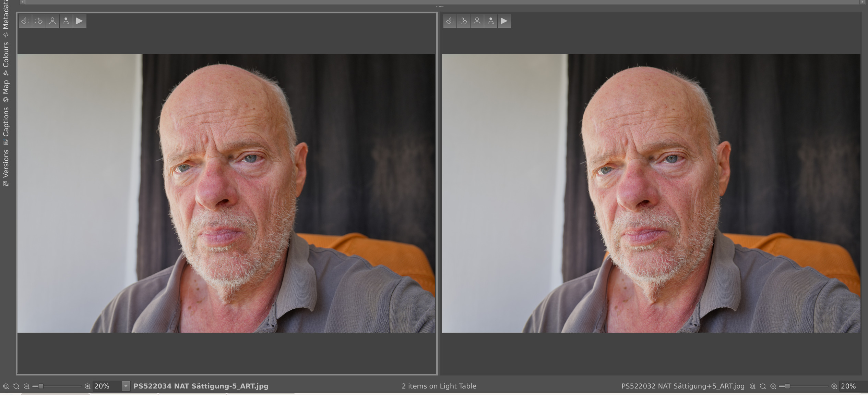Open the Metadata sidebar tab
Screen dimensions: 868x395
click(x=5, y=18)
